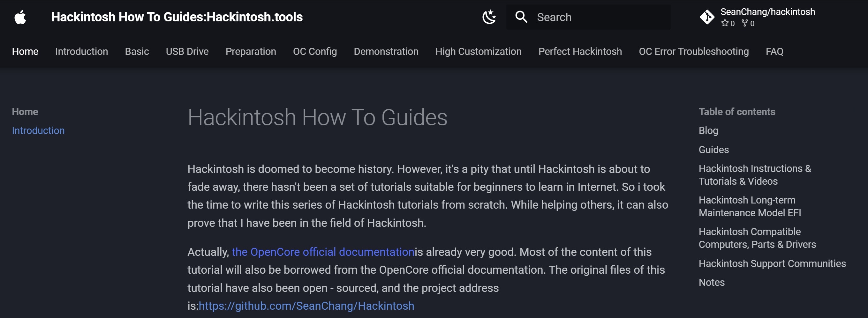Select the Home tab in navigation
The width and height of the screenshot is (868, 318).
click(x=25, y=51)
